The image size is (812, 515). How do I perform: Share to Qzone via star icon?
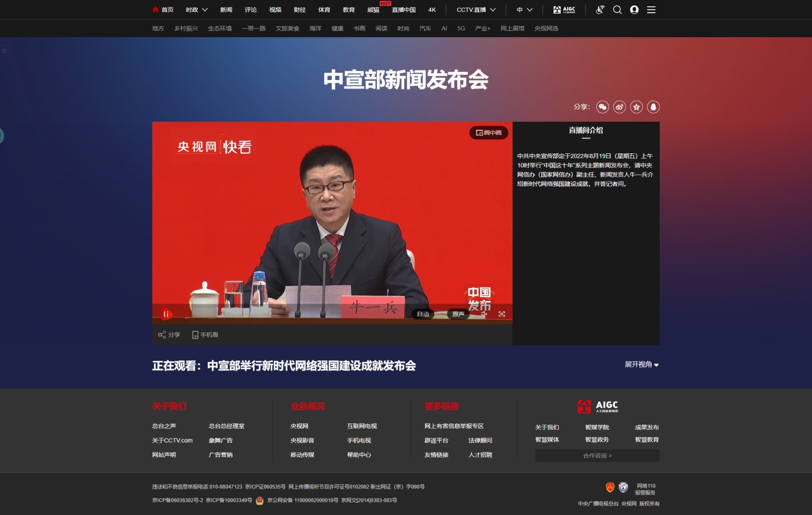point(636,107)
